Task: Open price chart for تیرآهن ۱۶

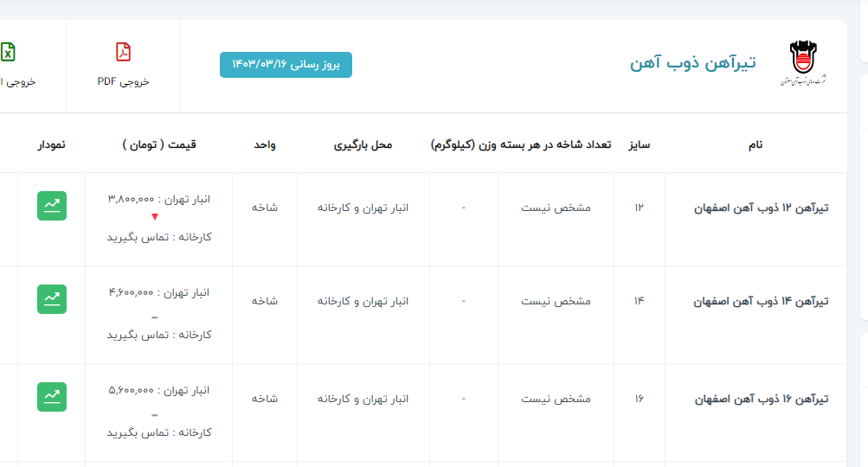Action: [x=52, y=397]
